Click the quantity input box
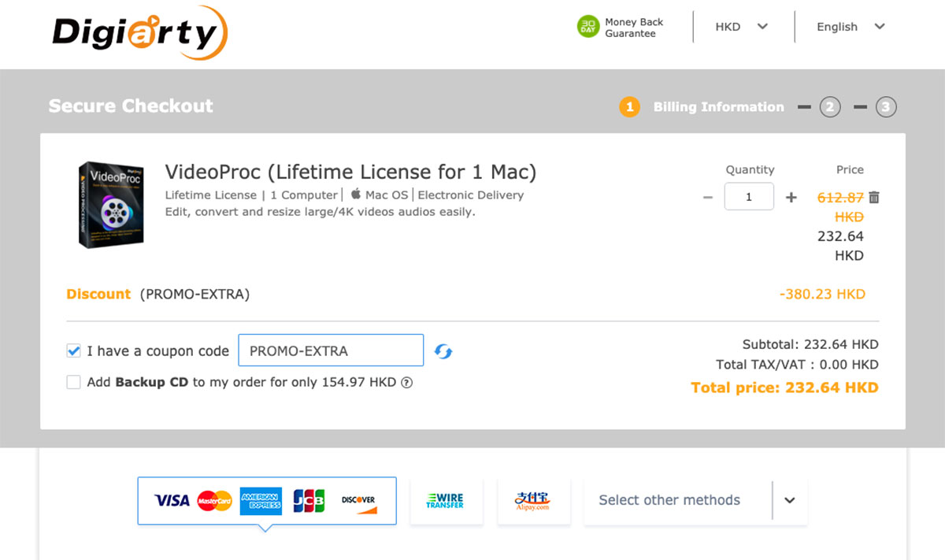 749,197
